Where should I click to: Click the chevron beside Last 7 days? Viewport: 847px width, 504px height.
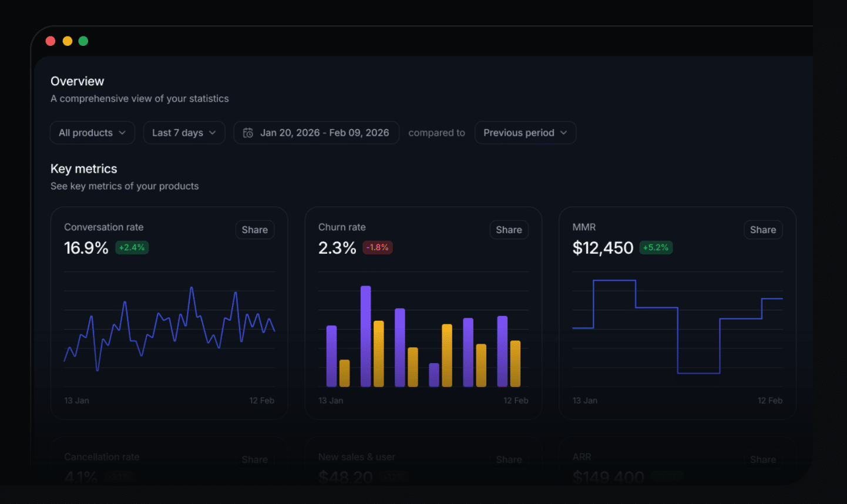pyautogui.click(x=213, y=133)
